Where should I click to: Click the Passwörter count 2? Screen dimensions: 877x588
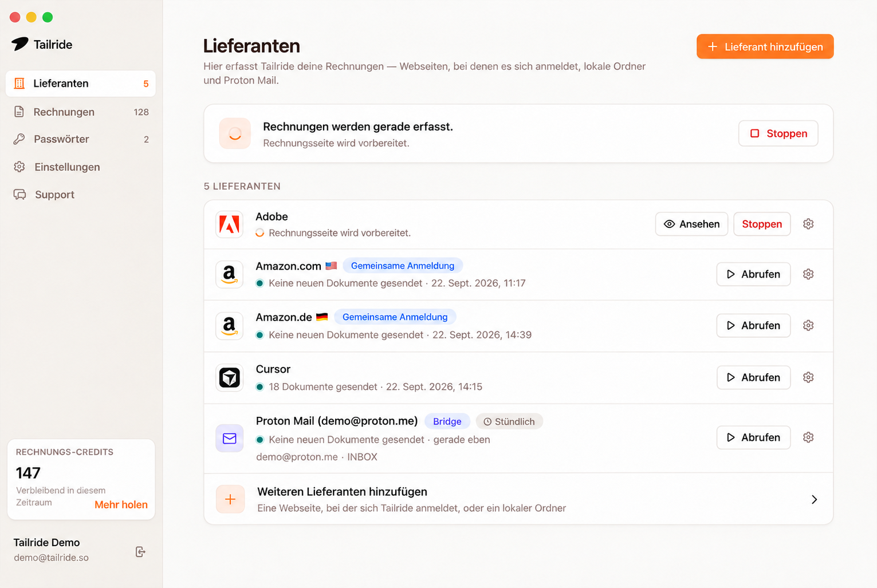(x=147, y=140)
